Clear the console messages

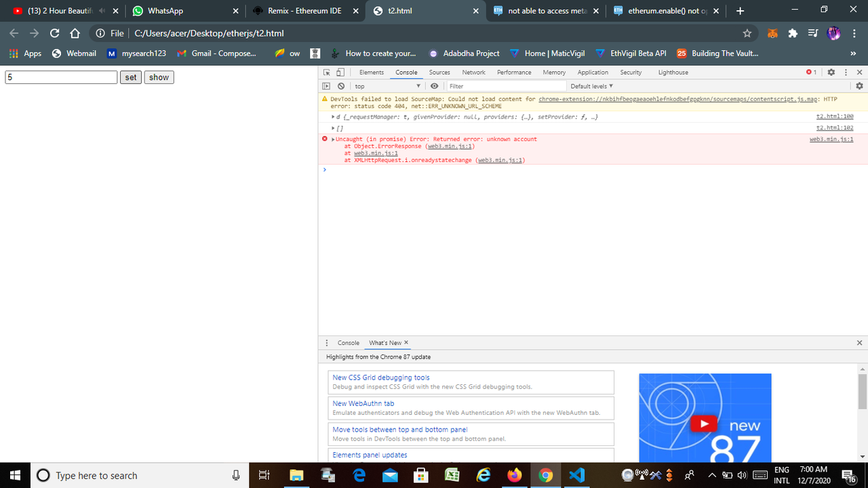[341, 85]
